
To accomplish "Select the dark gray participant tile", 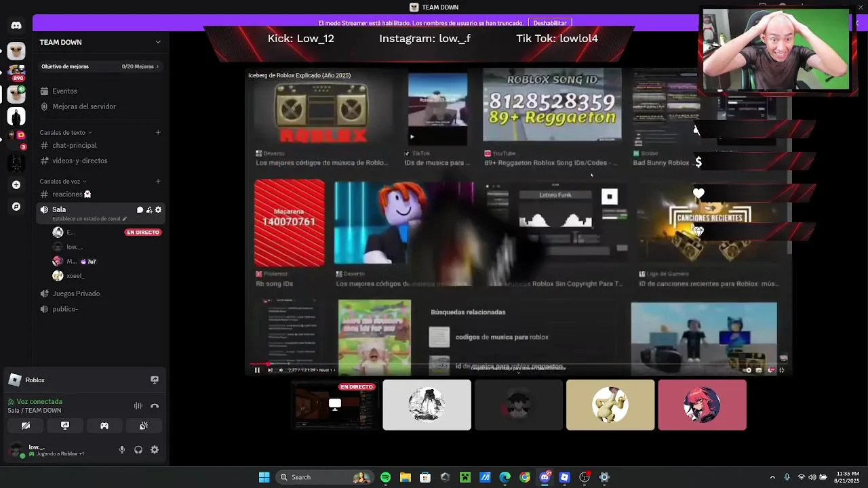I will (518, 405).
